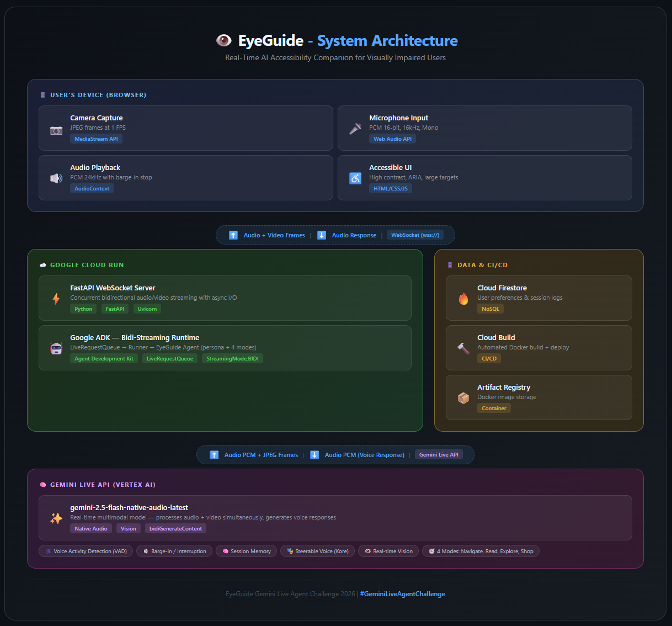Image resolution: width=672 pixels, height=626 pixels.
Task: Open the #GeminiLiveAgentChallenge hashtag link
Action: click(x=403, y=594)
